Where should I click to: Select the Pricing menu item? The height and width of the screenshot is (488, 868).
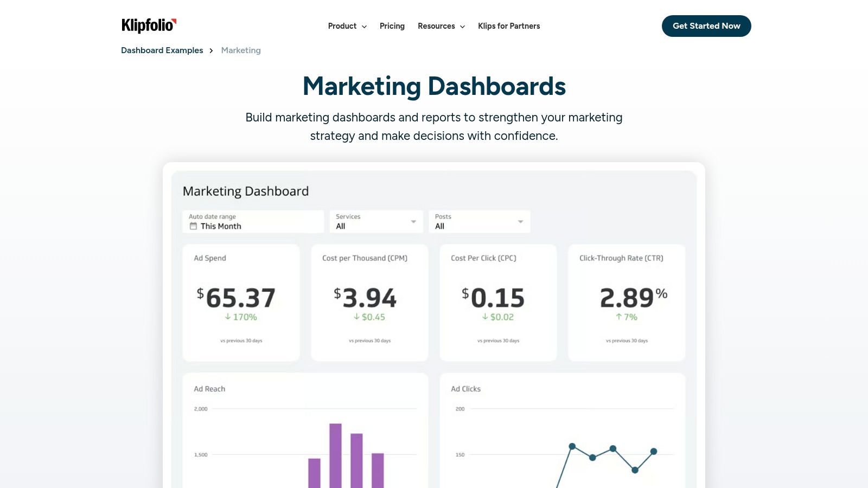(x=392, y=26)
